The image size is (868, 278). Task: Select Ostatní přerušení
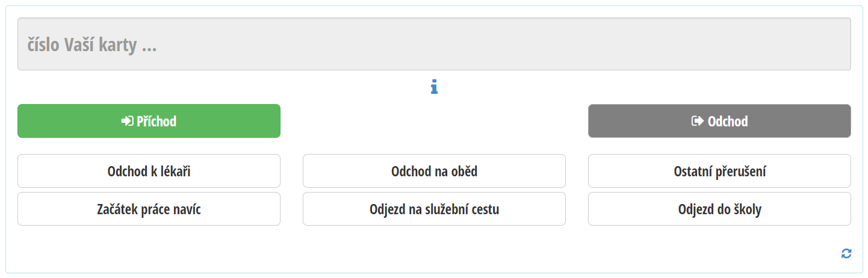click(x=719, y=171)
